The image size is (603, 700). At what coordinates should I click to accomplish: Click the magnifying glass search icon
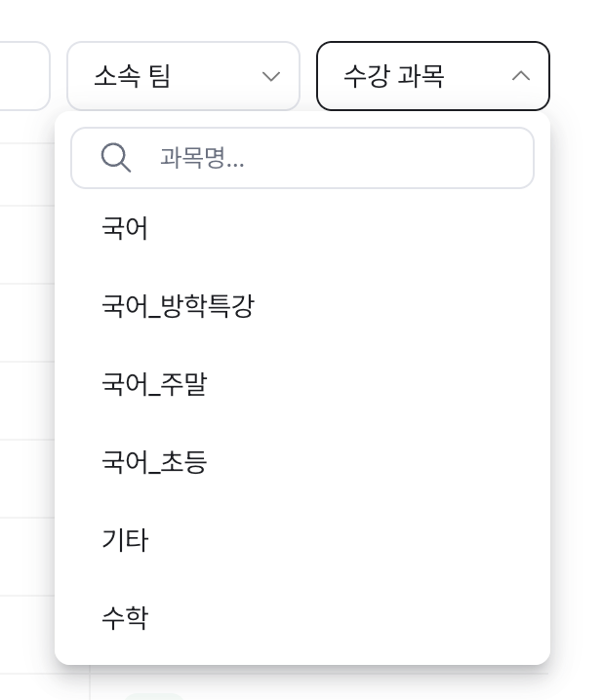(x=116, y=158)
